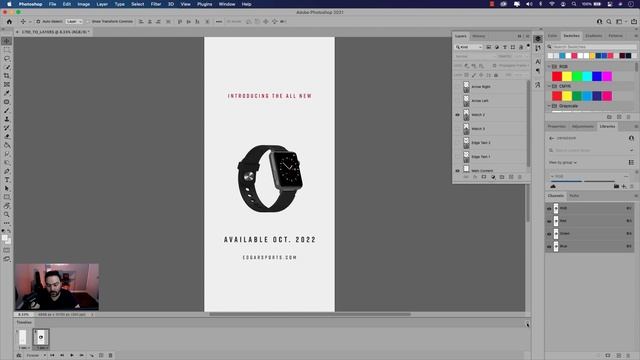Select the Eraser tool
640x360 pixels.
point(7,137)
